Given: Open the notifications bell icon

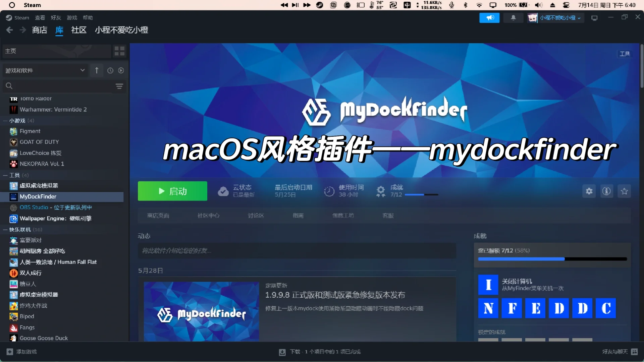Looking at the screenshot, I should point(513,17).
